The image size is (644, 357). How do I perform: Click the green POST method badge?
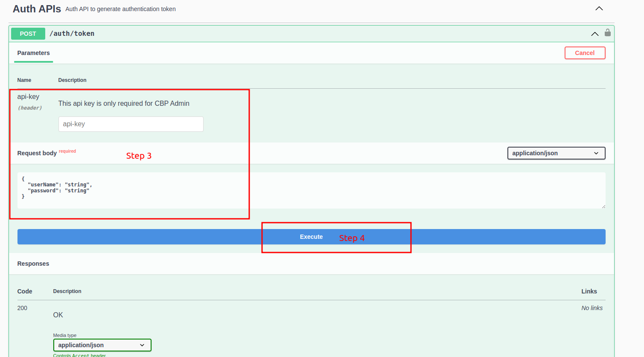[x=28, y=33]
